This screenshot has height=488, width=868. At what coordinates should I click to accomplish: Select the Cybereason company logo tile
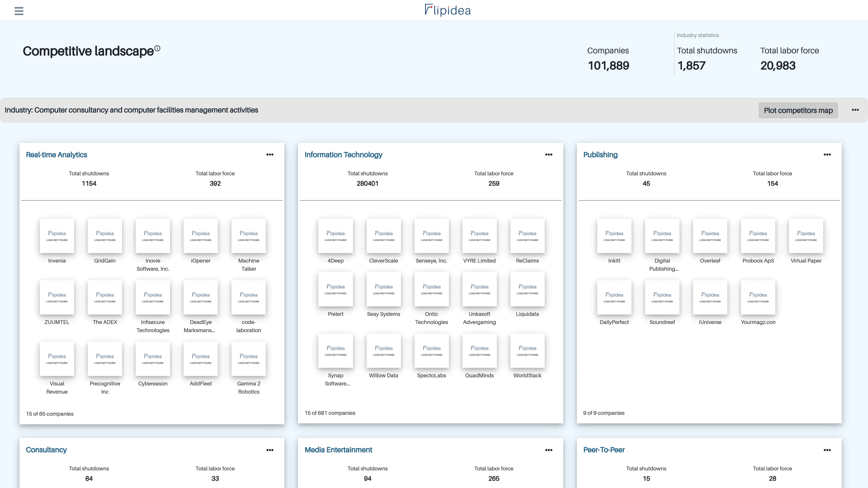tap(153, 359)
